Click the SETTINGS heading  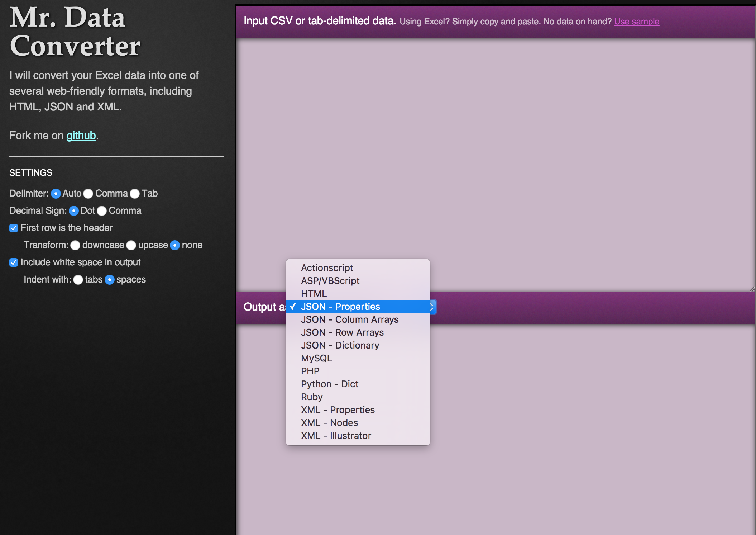tap(31, 173)
